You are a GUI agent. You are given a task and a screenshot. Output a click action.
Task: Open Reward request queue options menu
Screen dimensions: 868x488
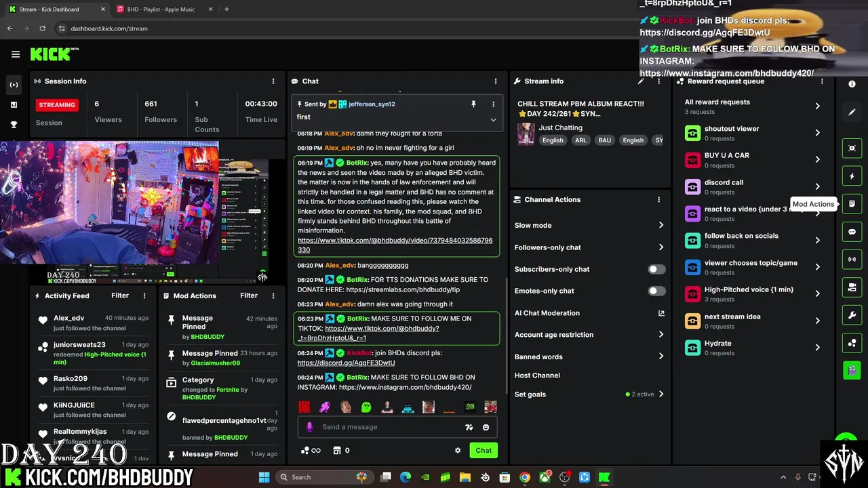coord(822,81)
